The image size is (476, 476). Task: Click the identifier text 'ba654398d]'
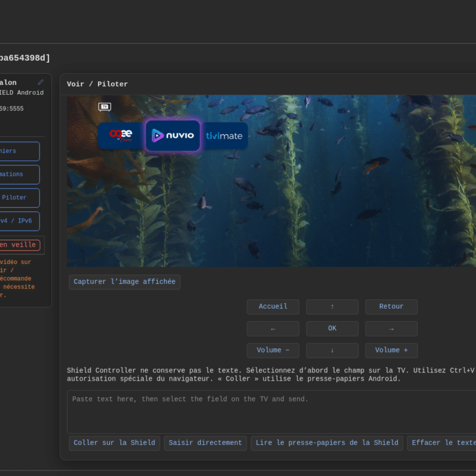(x=25, y=58)
